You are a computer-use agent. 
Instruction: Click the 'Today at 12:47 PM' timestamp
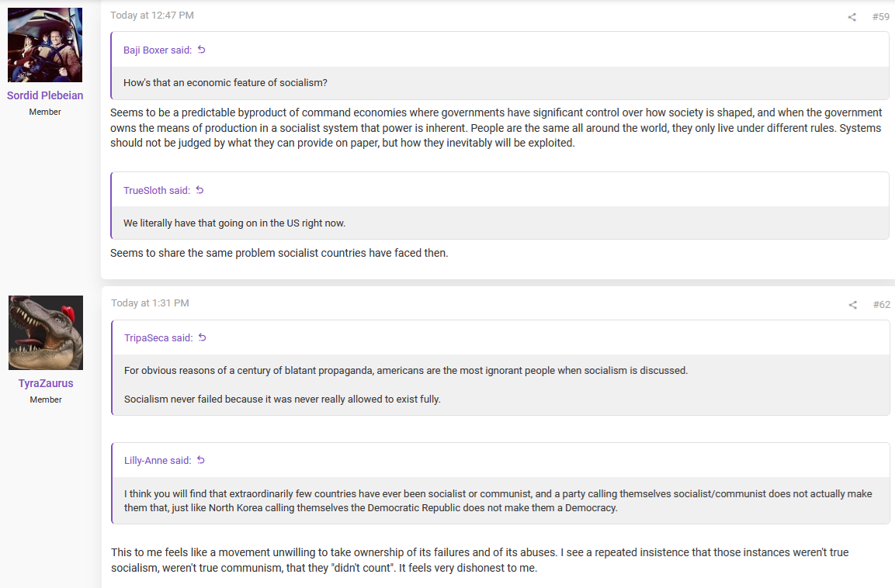(x=152, y=16)
